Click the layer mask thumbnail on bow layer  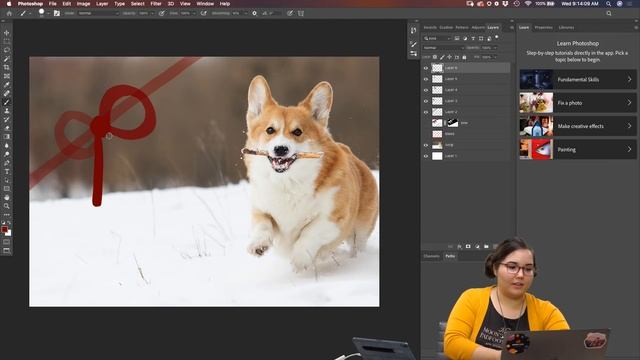click(x=452, y=123)
